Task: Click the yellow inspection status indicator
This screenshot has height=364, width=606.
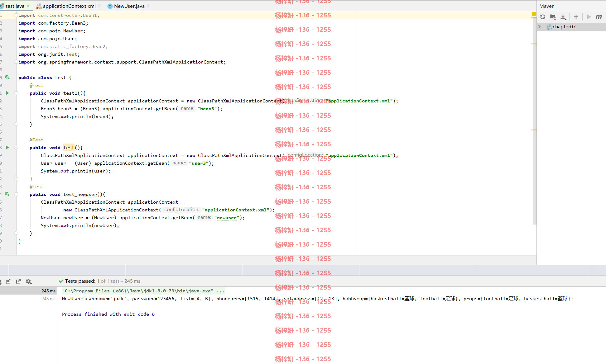Action: [x=534, y=14]
